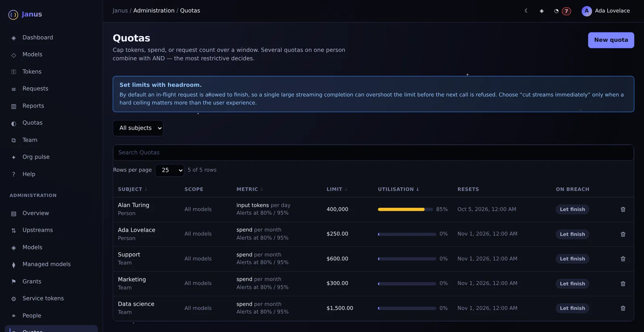The height and width of the screenshot is (332, 644).
Task: Click the diamond icon in top bar
Action: (542, 11)
